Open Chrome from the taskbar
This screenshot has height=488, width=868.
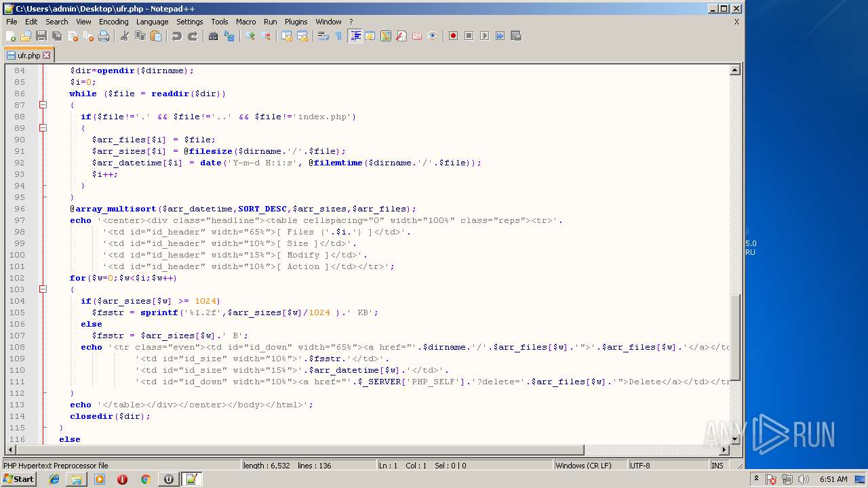click(145, 479)
